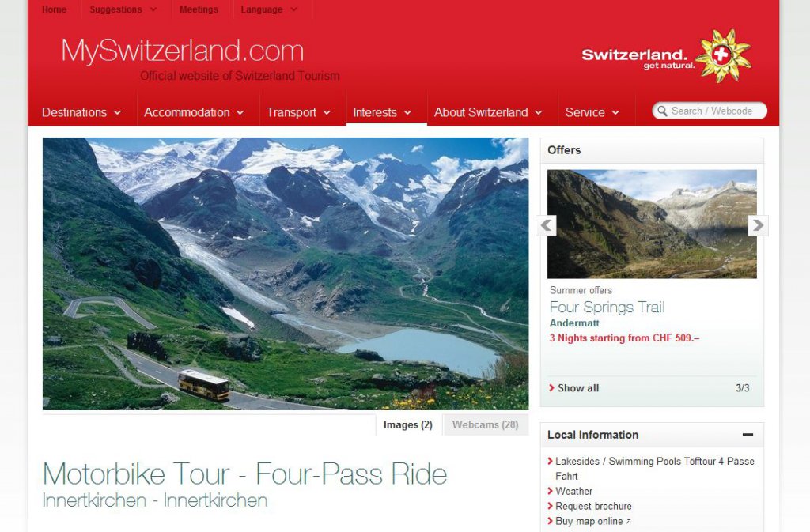Switch to the Webcams (28) tab
This screenshot has height=532, width=810.
click(486, 424)
